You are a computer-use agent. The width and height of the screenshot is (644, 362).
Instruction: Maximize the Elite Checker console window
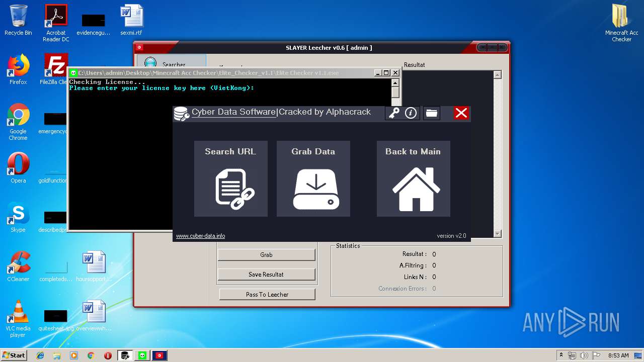(386, 73)
